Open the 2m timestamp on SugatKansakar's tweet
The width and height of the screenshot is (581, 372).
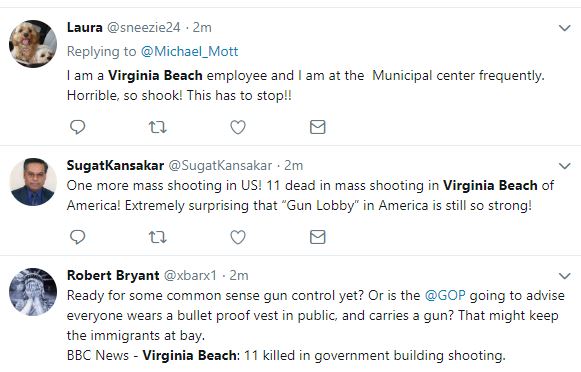point(293,165)
